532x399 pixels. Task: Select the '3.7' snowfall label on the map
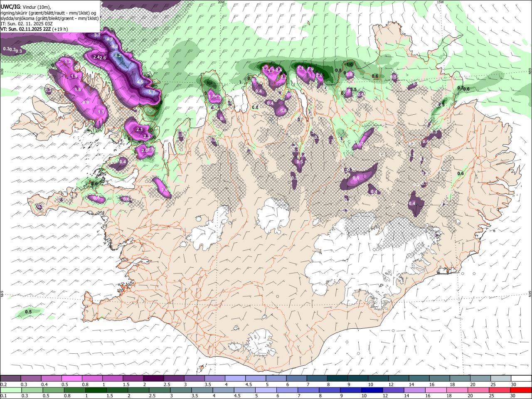pos(97,35)
